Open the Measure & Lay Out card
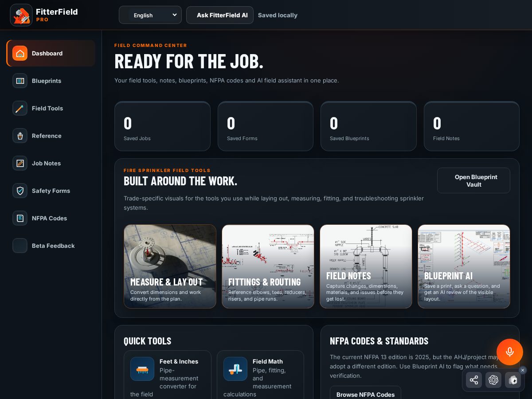532x399 pixels. (170, 266)
